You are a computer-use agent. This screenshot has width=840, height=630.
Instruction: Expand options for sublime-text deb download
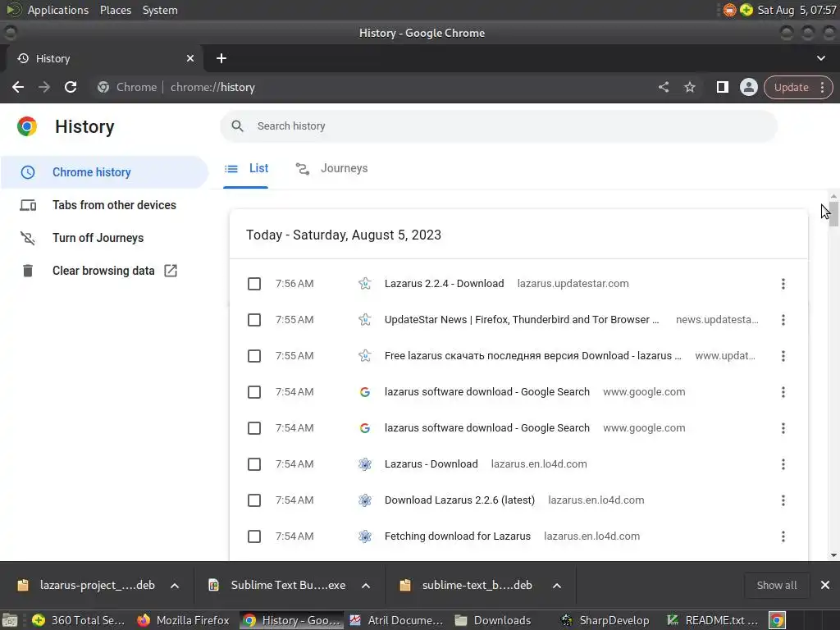pyautogui.click(x=557, y=586)
